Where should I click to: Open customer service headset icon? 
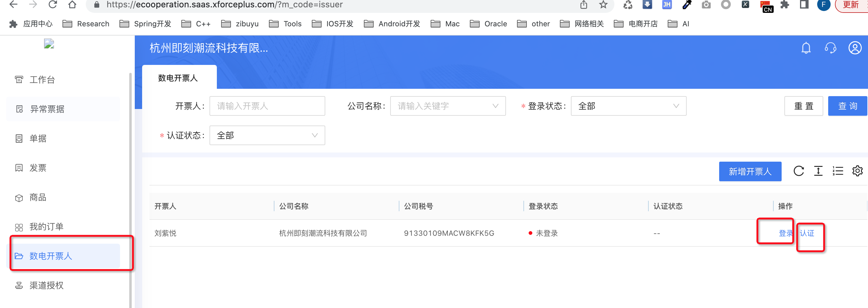(x=830, y=48)
